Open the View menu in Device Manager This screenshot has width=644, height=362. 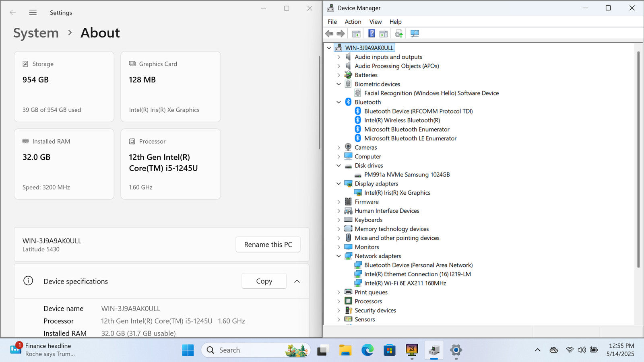[375, 22]
